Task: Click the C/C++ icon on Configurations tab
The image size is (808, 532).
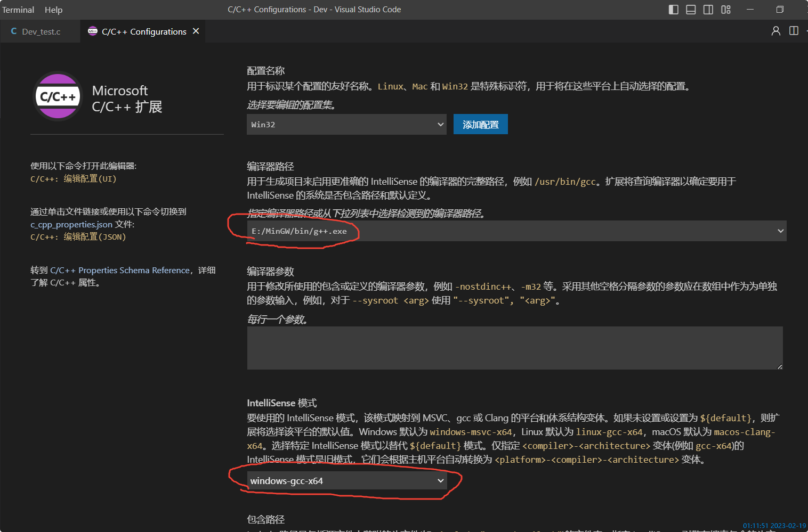Action: [93, 31]
